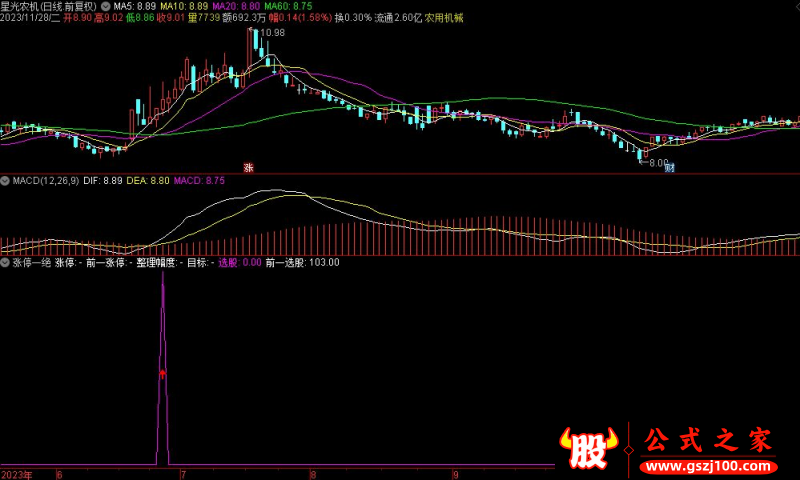
Task: Click the 农用机械 sector link
Action: tap(447, 18)
